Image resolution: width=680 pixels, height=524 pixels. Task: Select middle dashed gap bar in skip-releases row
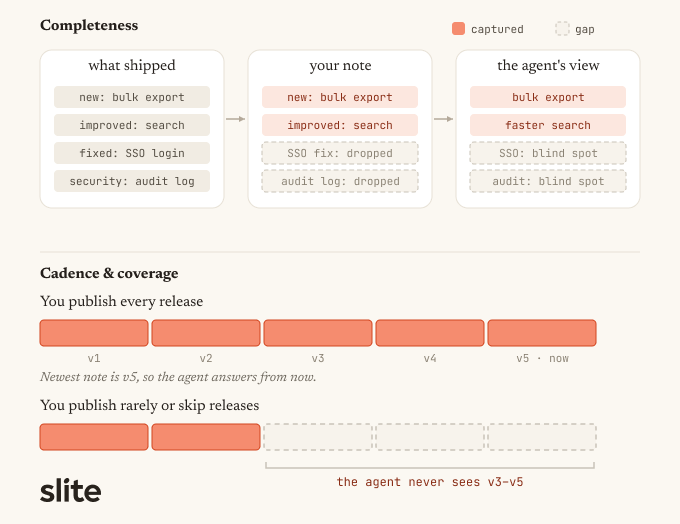coord(430,437)
